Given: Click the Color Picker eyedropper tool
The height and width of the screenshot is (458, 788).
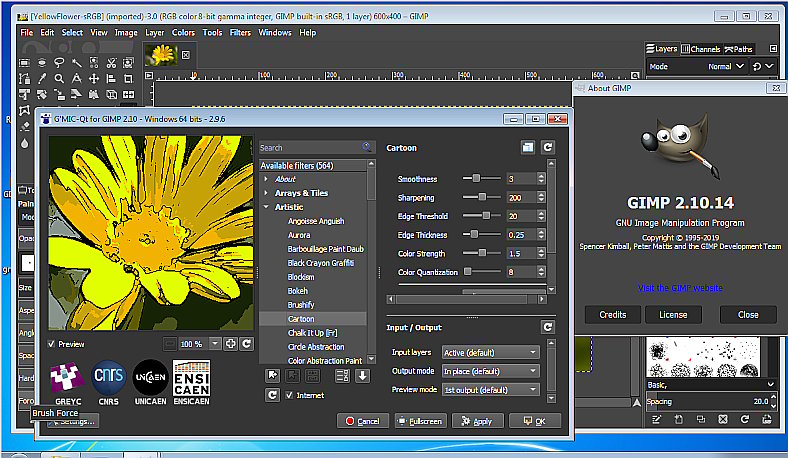Looking at the screenshot, I should point(42,79).
